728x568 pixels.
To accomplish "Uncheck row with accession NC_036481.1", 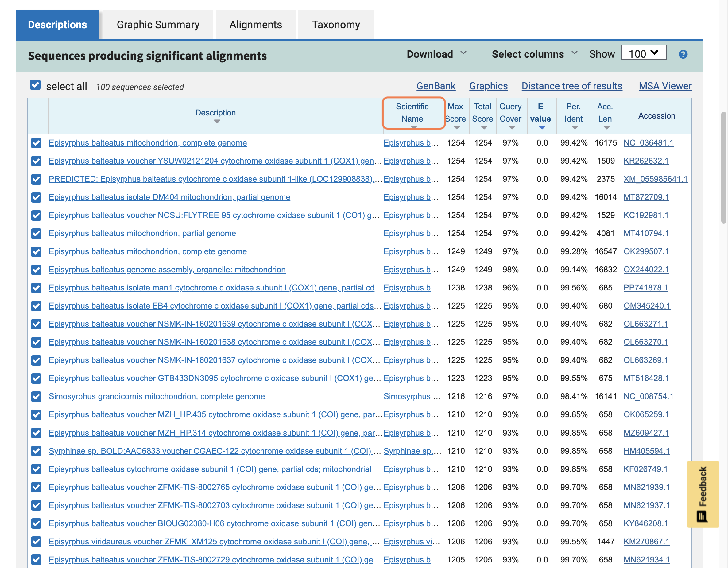I will (36, 143).
